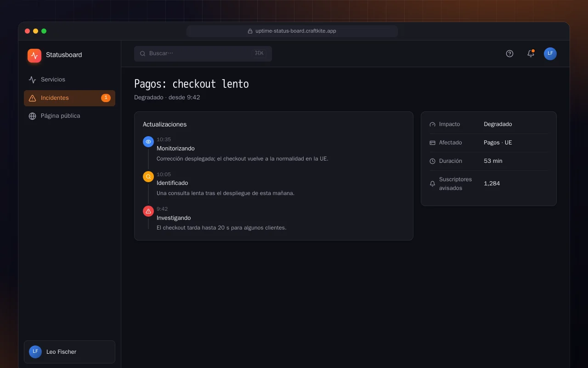Screen dimensions: 588x368
Task: Open the help question mark icon
Action: coord(509,53)
